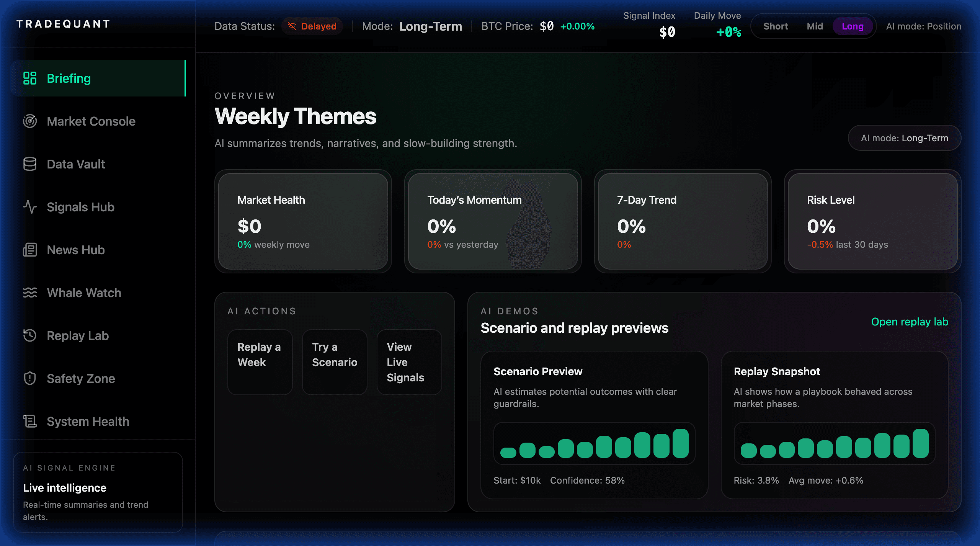
Task: Select the Long timeframe option
Action: 853,26
